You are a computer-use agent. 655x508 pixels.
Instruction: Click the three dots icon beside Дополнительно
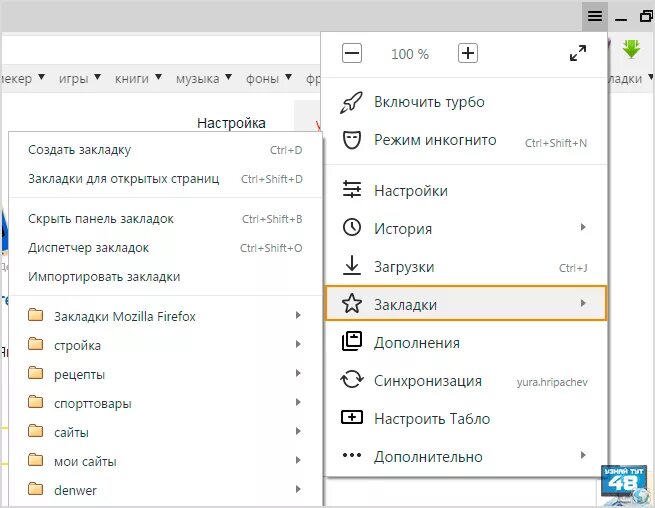[x=352, y=455]
